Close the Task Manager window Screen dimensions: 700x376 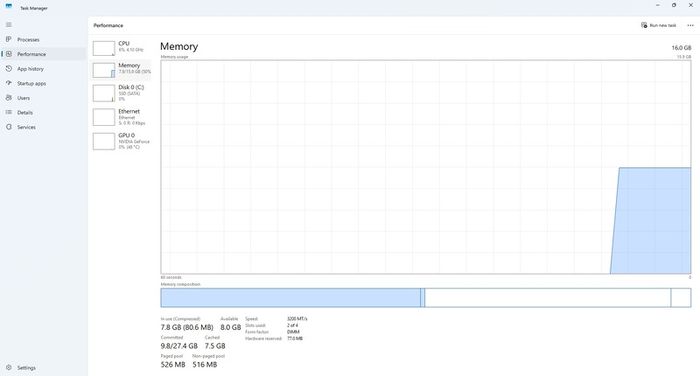click(690, 5)
